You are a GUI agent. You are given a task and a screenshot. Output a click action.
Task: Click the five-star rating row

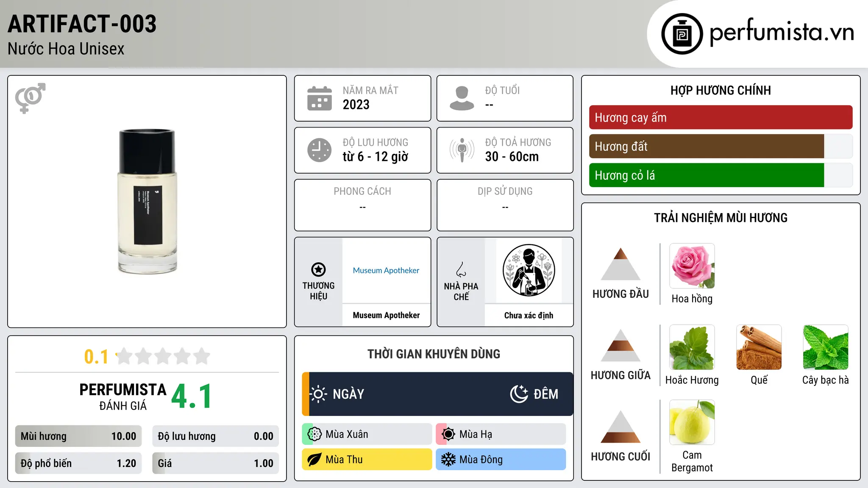click(x=163, y=356)
